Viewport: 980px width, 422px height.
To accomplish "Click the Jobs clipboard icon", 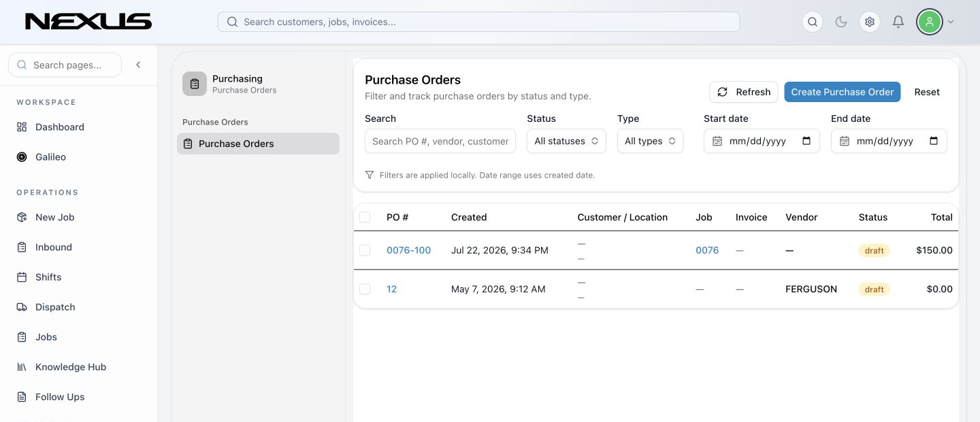I will tap(22, 337).
